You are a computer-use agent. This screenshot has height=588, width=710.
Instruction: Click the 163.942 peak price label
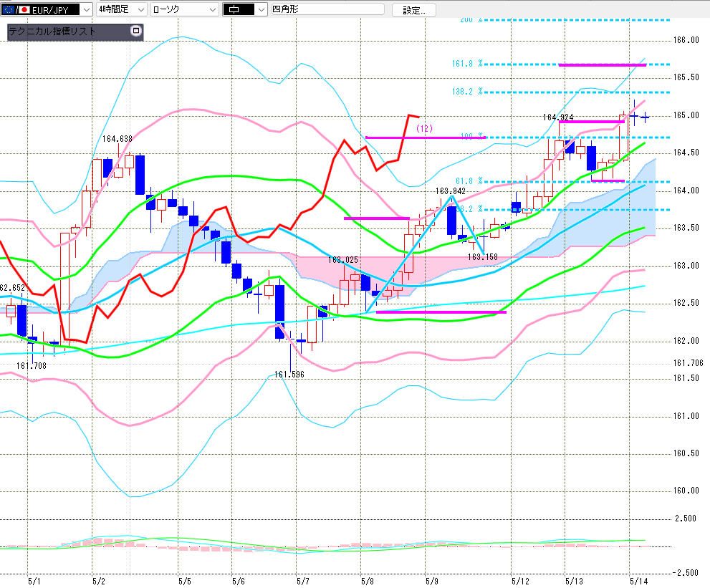(x=451, y=191)
